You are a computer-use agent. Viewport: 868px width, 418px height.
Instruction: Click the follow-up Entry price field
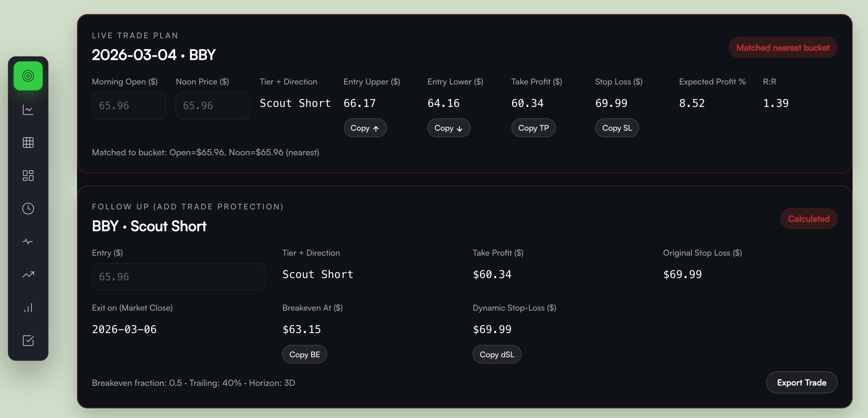tap(179, 277)
